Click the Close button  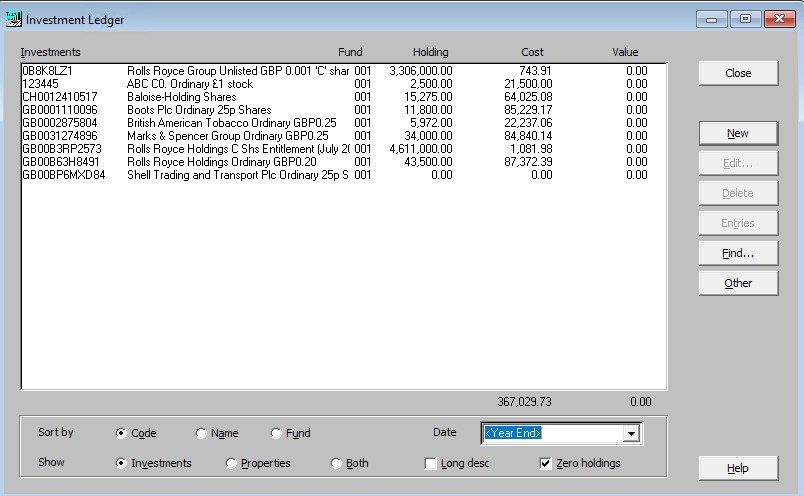(738, 73)
